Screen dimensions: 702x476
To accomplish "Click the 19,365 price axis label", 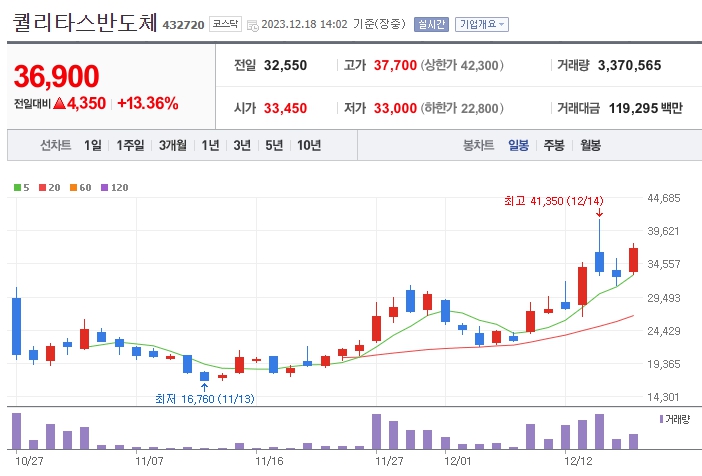I will (663, 364).
